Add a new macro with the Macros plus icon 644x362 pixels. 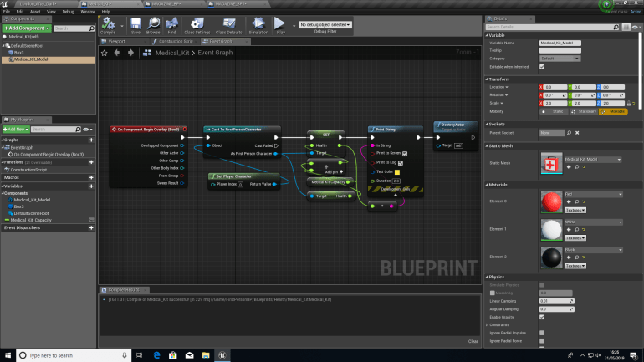tap(91, 178)
